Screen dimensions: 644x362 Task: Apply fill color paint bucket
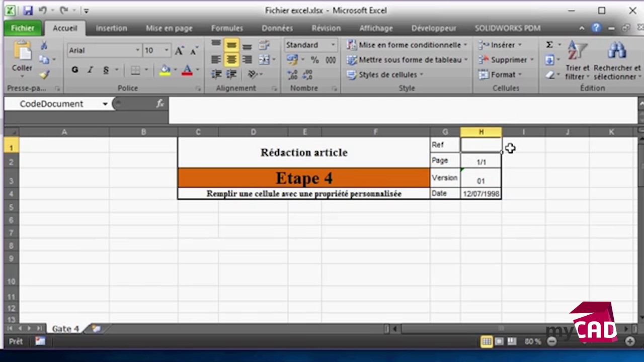click(165, 70)
